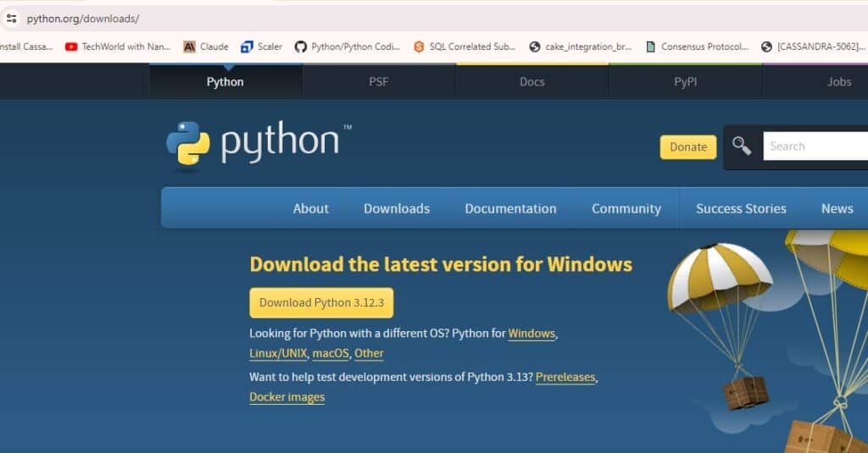Open the Install Cassa bookmark

[x=26, y=47]
